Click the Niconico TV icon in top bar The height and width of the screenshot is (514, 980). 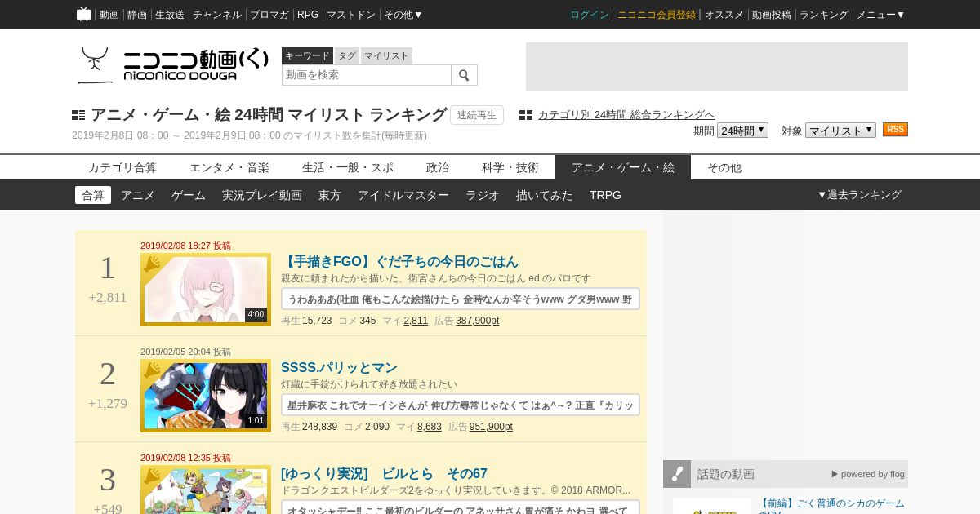point(83,14)
